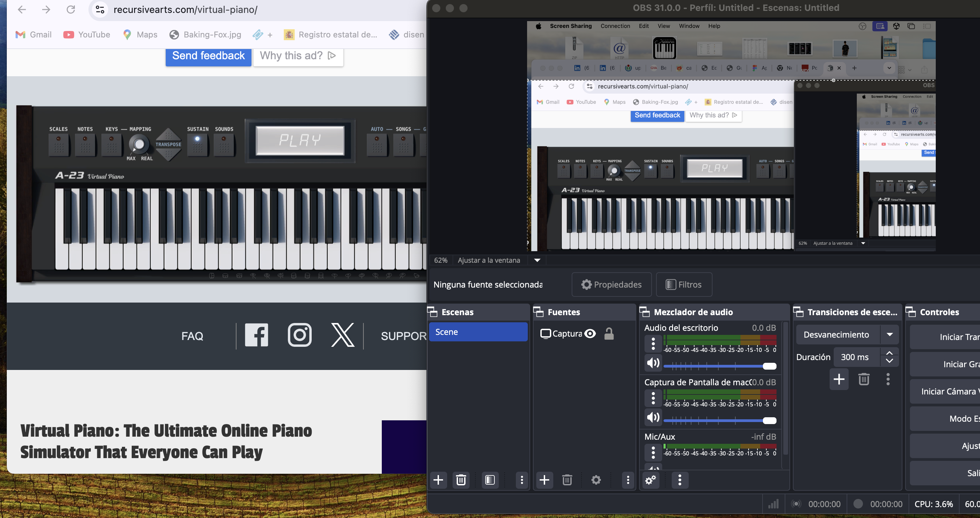
Task: Mute Captura de Pantalla de mac speaker icon
Action: [653, 417]
